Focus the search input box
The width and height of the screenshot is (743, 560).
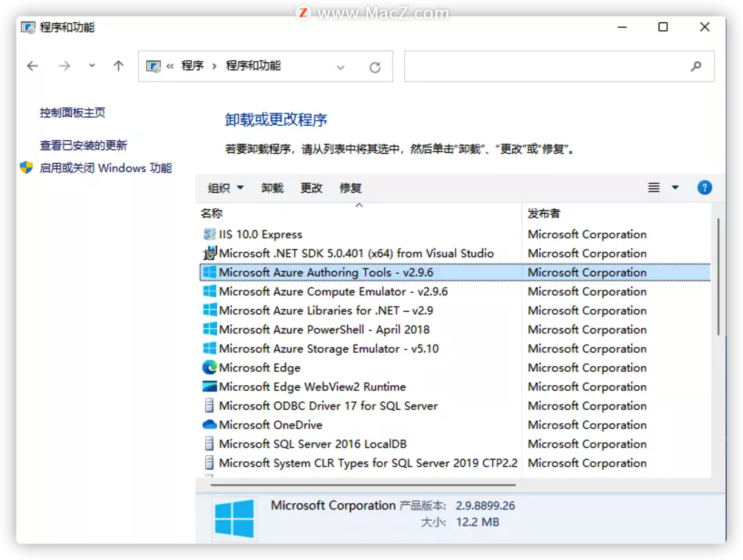coord(559,66)
